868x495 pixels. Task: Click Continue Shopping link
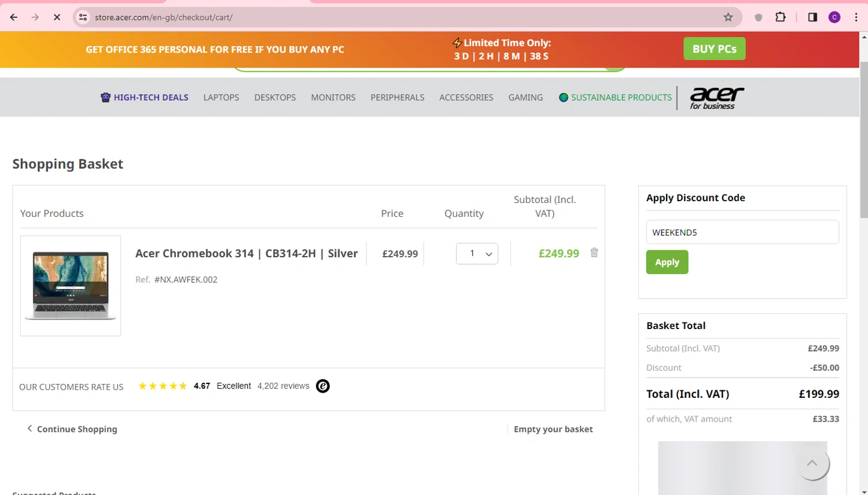pos(72,428)
